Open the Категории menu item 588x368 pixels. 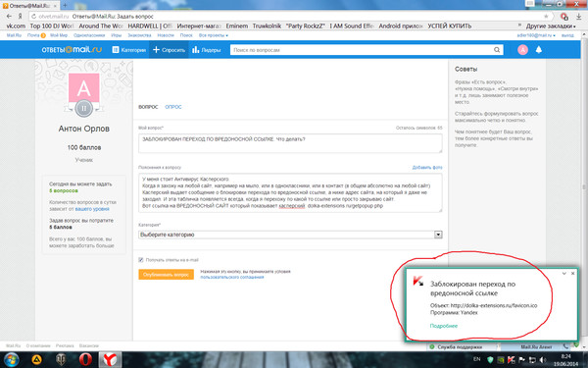[x=129, y=50]
